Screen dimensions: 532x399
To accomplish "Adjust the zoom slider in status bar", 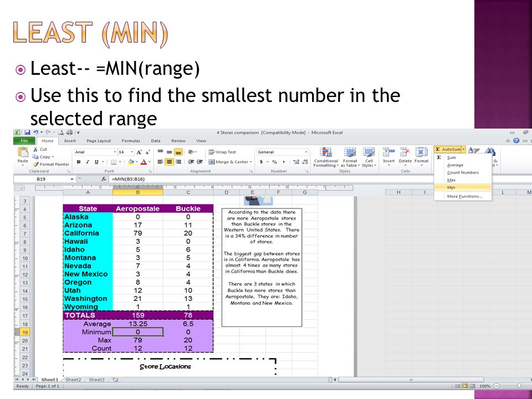I will 519,386.
